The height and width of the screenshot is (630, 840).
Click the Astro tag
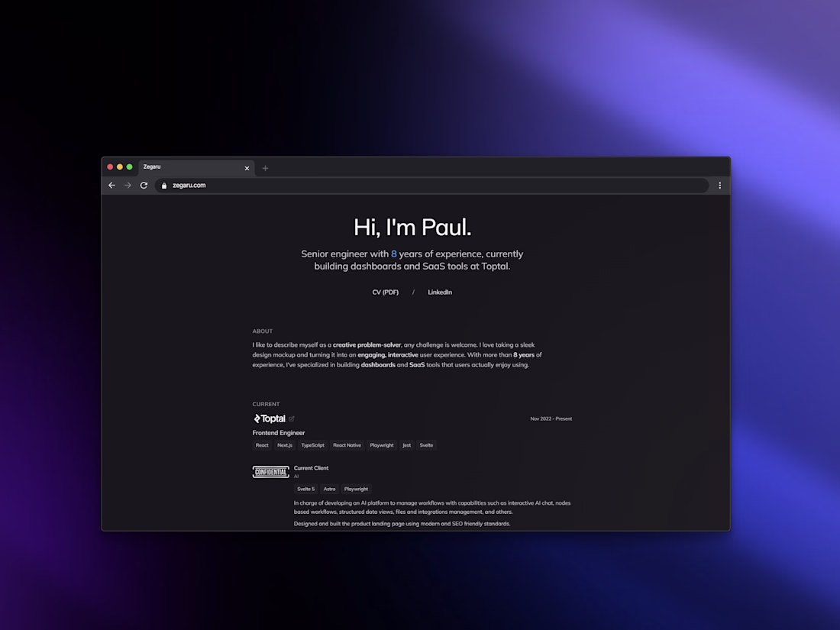(x=329, y=489)
